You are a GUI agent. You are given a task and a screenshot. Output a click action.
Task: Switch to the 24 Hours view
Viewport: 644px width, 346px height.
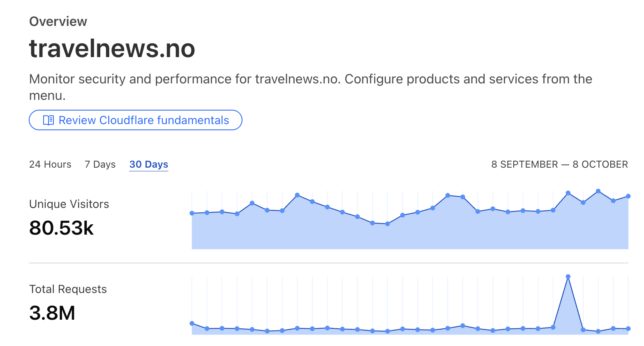[50, 164]
